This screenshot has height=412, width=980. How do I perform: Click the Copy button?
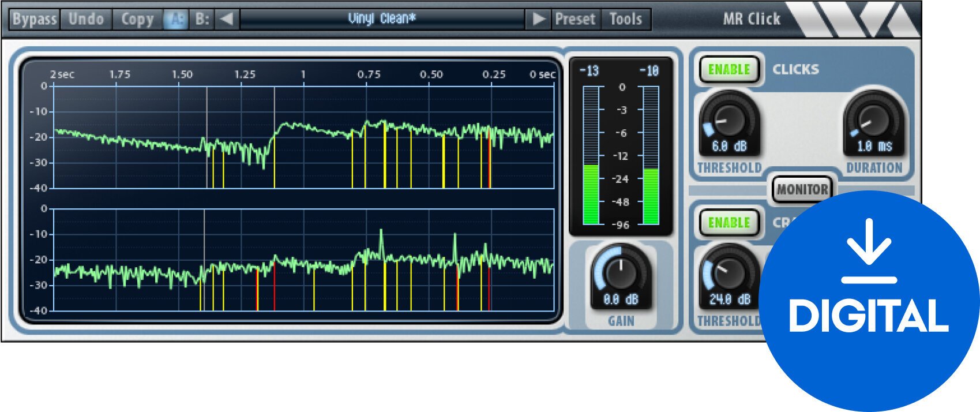tap(137, 19)
